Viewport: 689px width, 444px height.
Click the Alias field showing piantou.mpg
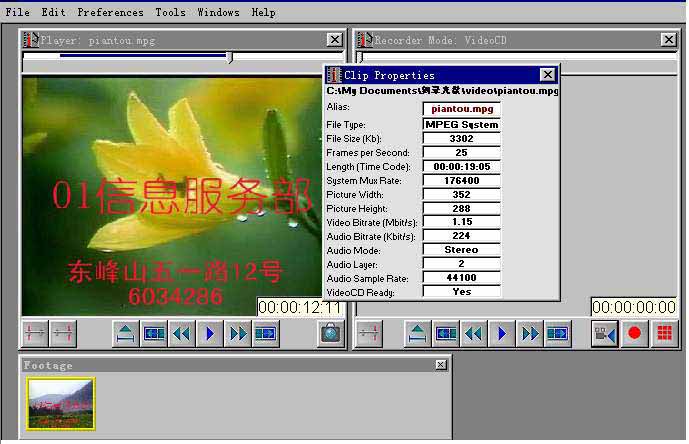pyautogui.click(x=462, y=108)
